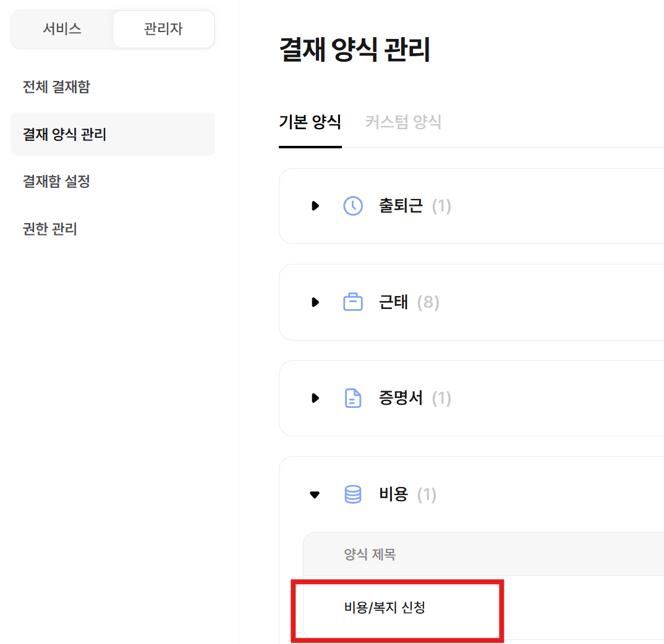The width and height of the screenshot is (664, 644).
Task: Switch to the 서비스 mode
Action: (x=62, y=29)
